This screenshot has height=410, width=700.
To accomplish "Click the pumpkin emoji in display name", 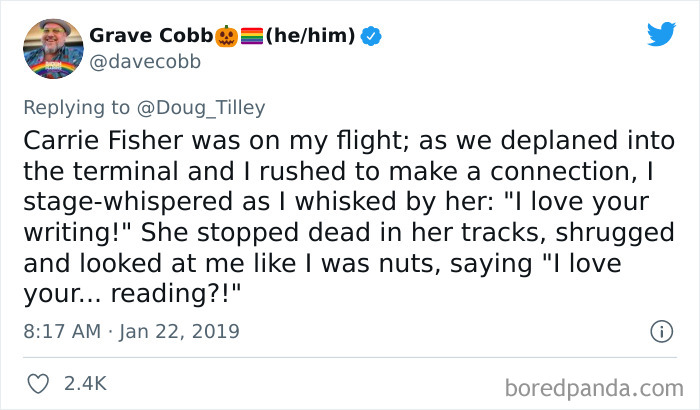I will point(226,38).
